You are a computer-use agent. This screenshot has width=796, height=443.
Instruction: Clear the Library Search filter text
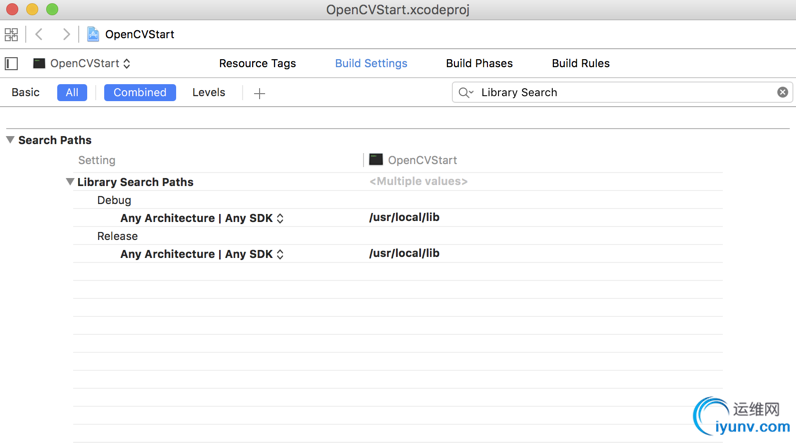pyautogui.click(x=782, y=92)
